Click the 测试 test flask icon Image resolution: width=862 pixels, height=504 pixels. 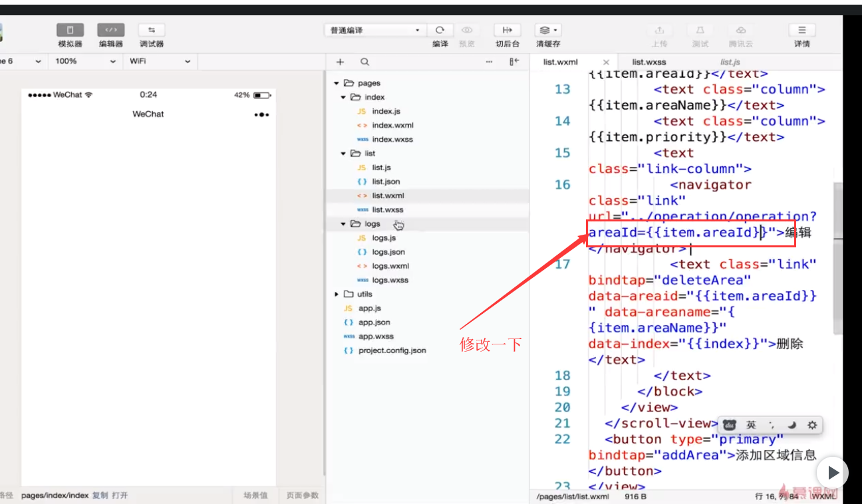click(700, 30)
